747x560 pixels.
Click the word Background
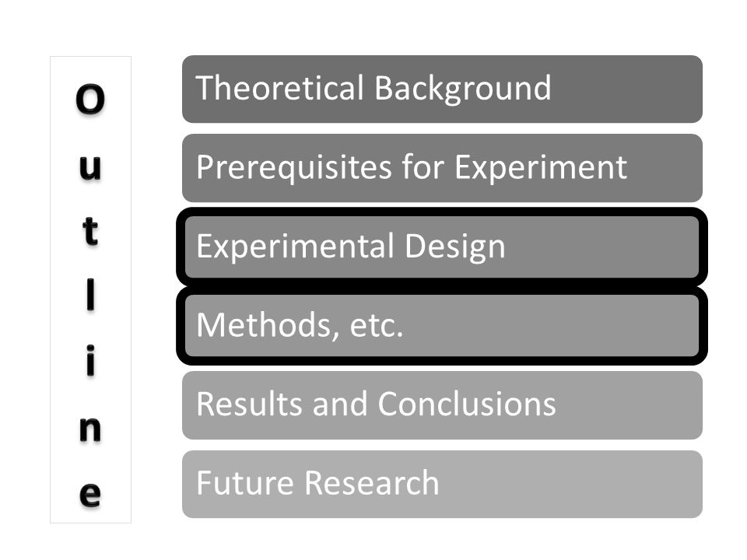click(462, 89)
